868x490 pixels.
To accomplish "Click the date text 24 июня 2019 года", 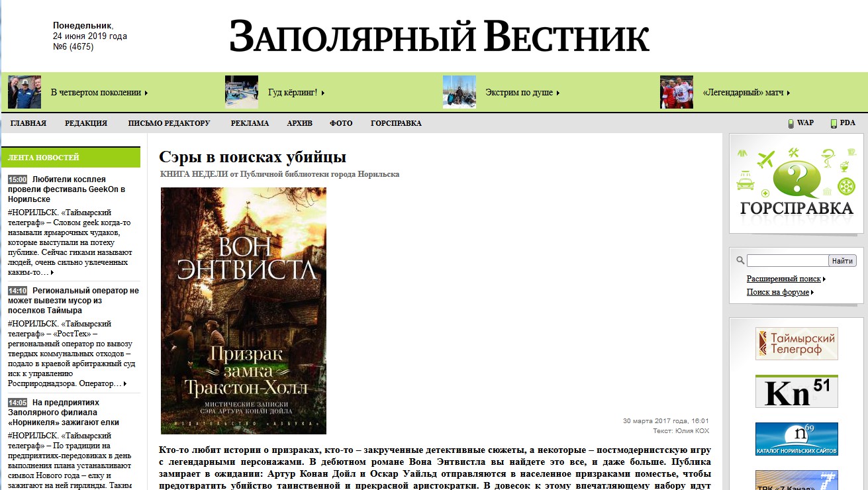I will (90, 36).
